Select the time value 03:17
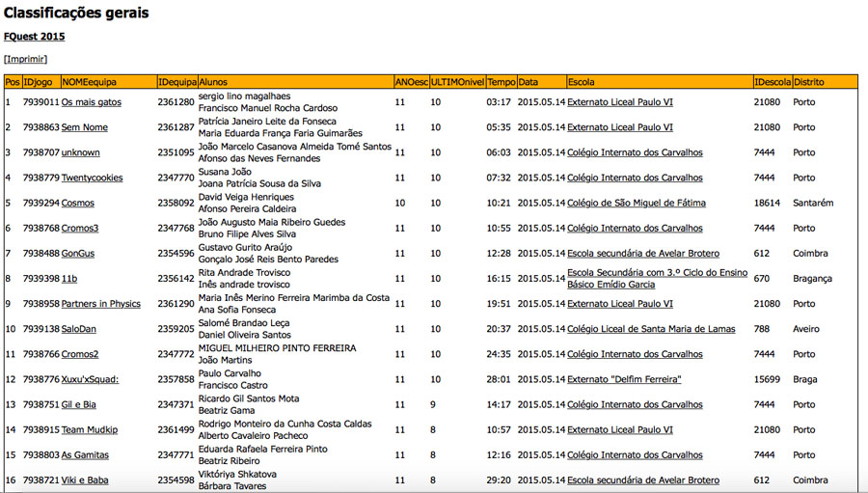The width and height of the screenshot is (868, 493). (x=499, y=102)
